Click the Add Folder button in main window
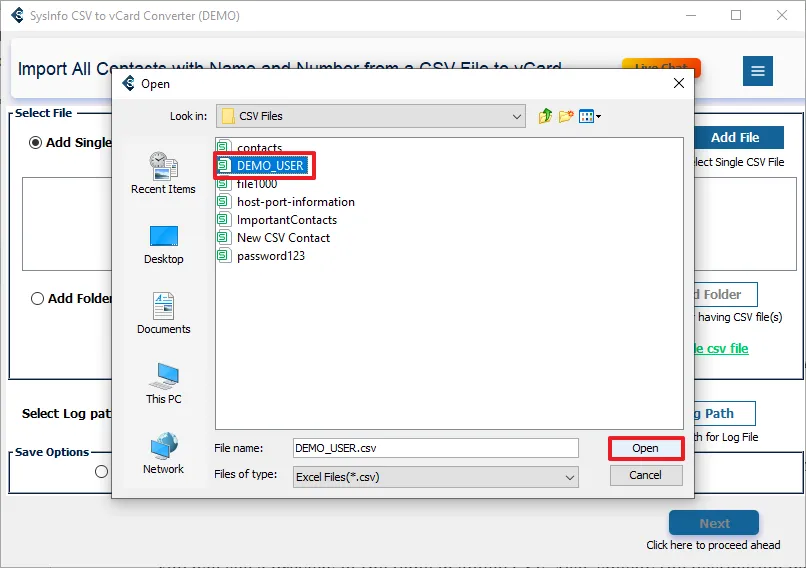The image size is (806, 568). click(726, 295)
